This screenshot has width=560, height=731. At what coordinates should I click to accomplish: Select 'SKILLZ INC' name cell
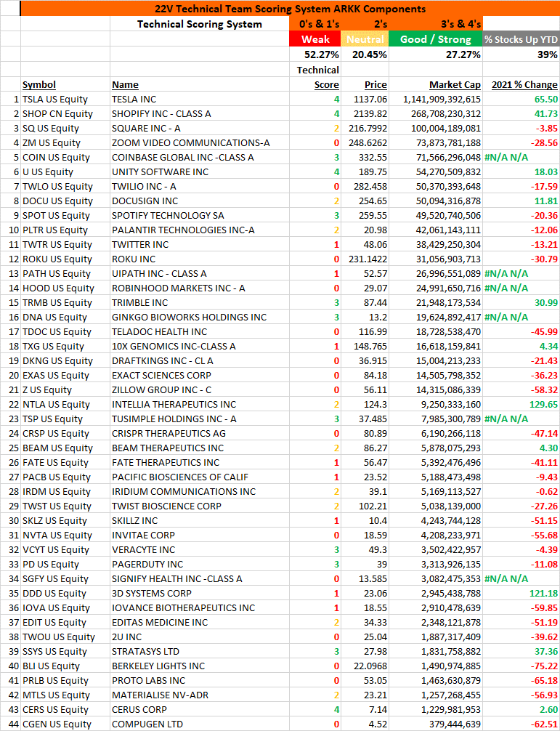pyautogui.click(x=200, y=520)
